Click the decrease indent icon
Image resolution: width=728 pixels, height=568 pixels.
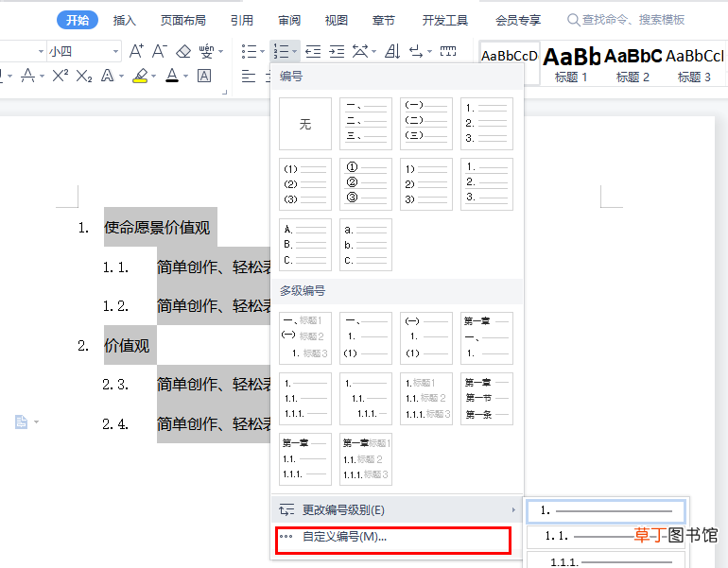pyautogui.click(x=313, y=51)
